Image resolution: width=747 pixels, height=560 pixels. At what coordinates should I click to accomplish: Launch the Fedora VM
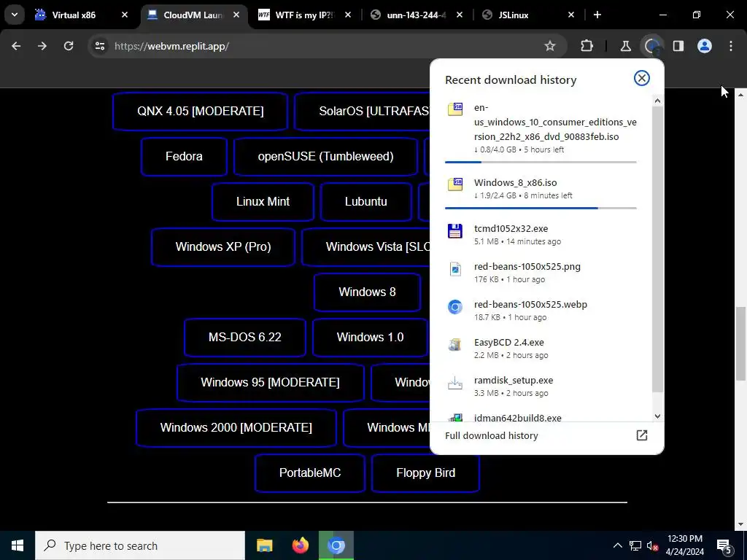click(x=184, y=156)
